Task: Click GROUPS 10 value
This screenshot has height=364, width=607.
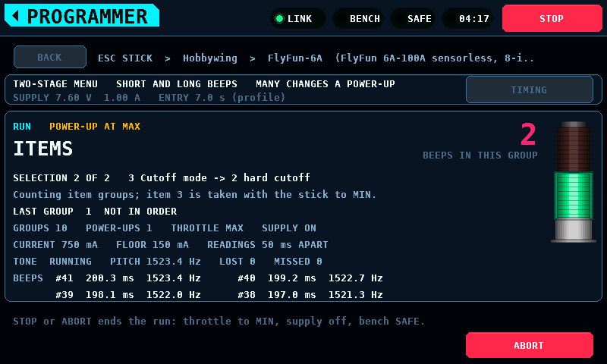Action: point(40,227)
